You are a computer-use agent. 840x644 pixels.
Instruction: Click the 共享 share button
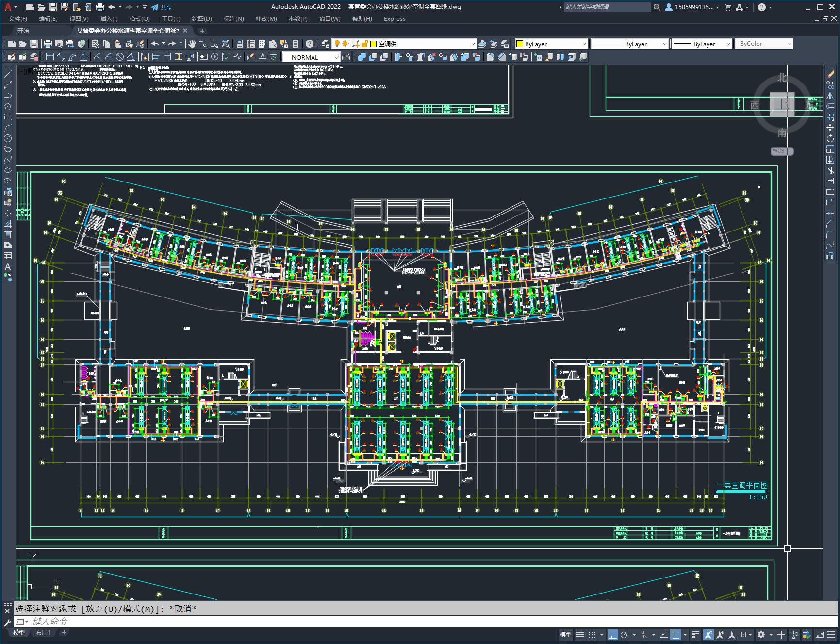tap(162, 7)
